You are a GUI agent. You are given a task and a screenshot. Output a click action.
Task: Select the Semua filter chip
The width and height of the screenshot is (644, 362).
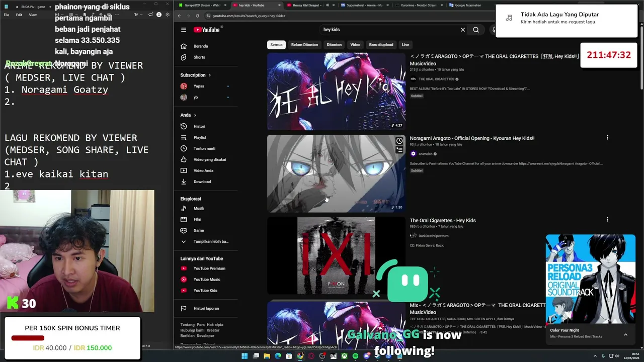[276, 45]
